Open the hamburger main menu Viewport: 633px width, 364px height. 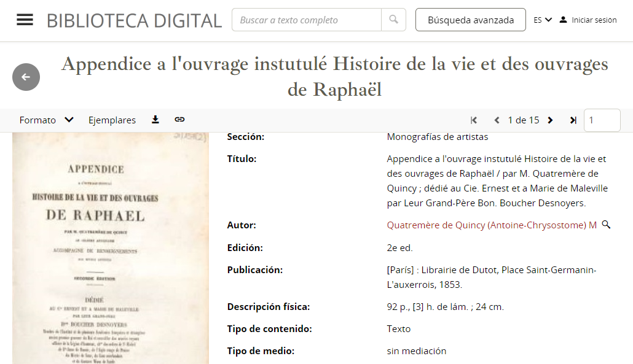tap(25, 20)
